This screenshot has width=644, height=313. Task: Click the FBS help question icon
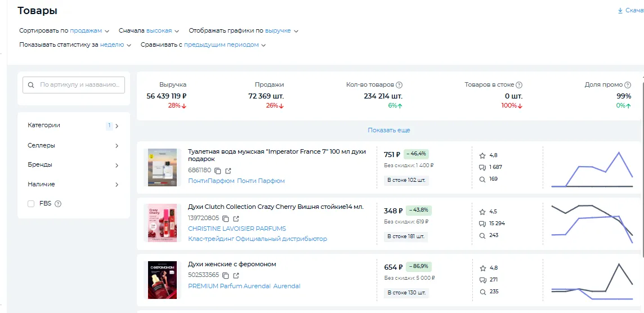pos(58,204)
